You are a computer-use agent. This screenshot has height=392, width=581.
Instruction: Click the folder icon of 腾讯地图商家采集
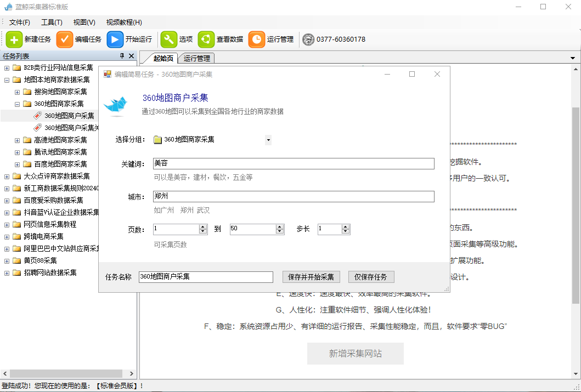(x=27, y=152)
